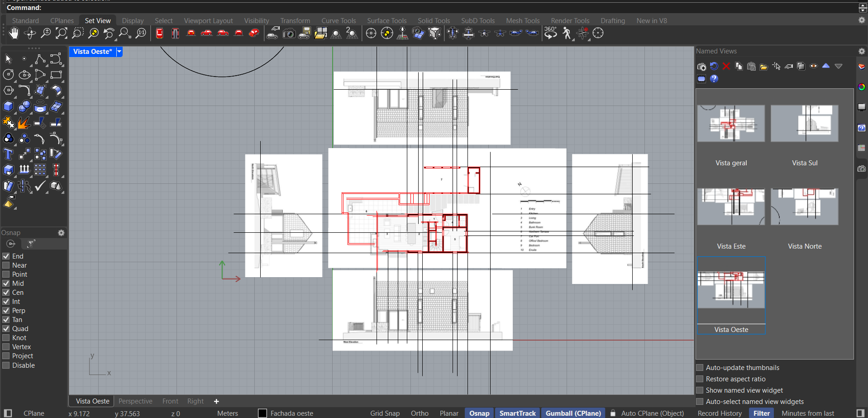Open Named Views panel gear options

[x=862, y=51]
